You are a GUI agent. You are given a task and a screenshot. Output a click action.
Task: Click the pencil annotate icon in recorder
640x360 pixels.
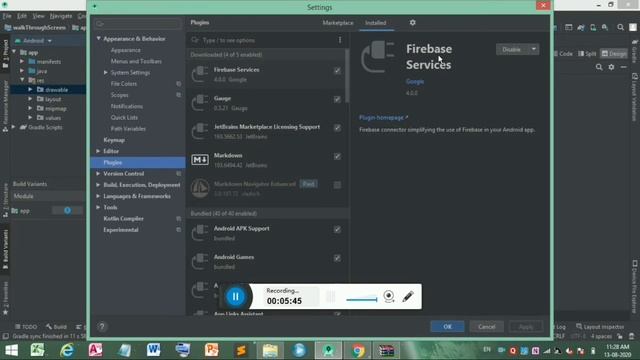pyautogui.click(x=408, y=296)
